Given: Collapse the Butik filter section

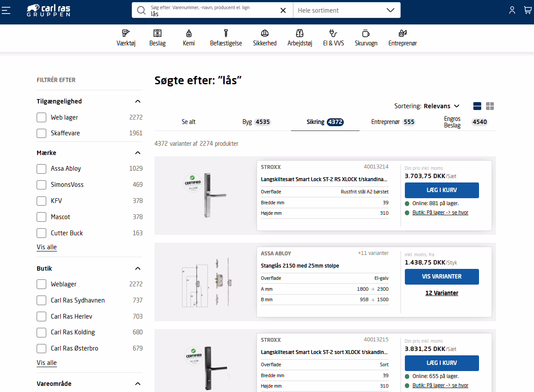Looking at the screenshot, I should 138,268.
